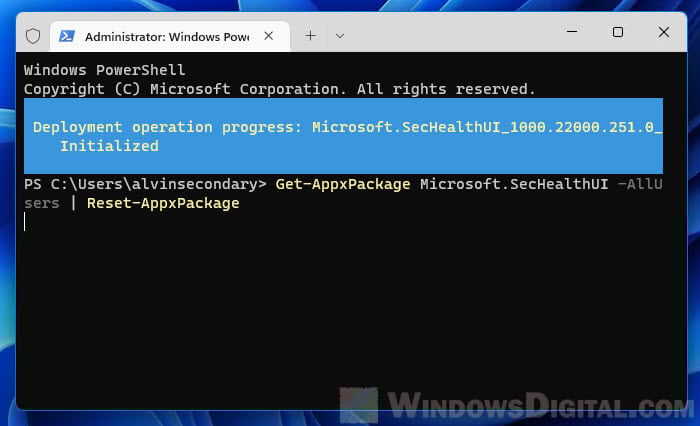This screenshot has height=426, width=700.
Task: Click 'Microsoft.SecHealthUI' argument in the command
Action: [x=514, y=184]
